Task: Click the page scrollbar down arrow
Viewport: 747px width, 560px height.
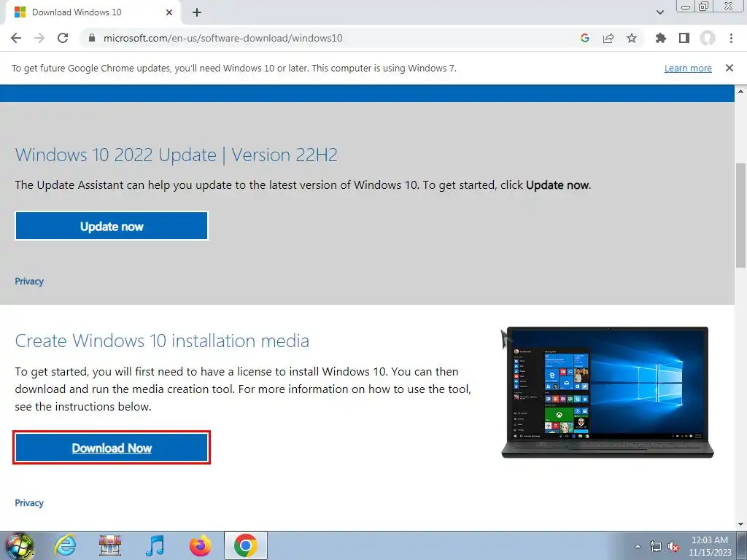Action: 741,524
